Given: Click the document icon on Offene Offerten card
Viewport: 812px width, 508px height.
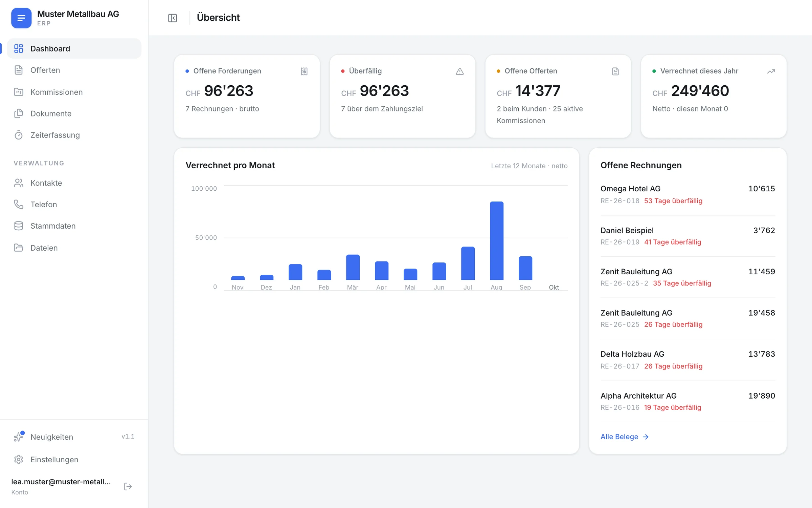Looking at the screenshot, I should (x=615, y=71).
